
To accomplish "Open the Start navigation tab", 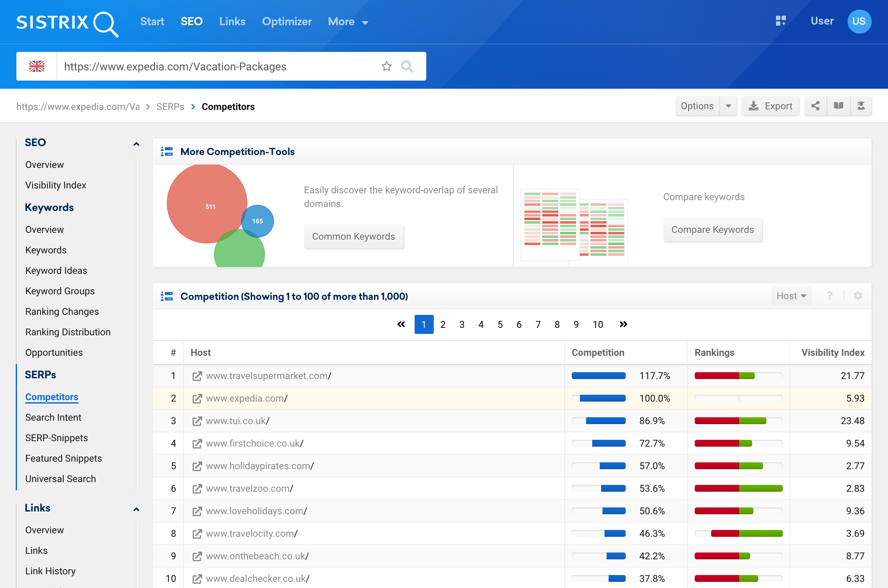I will pos(152,22).
